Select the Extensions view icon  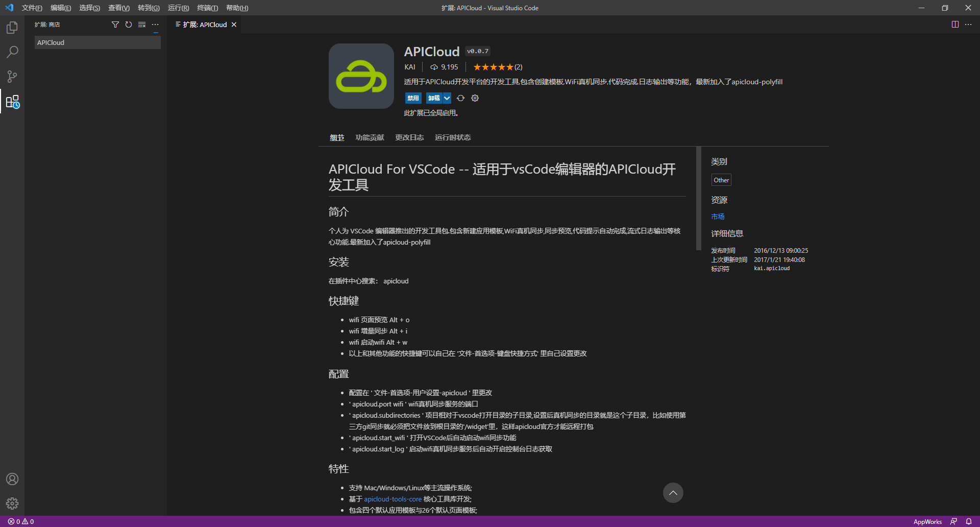coord(12,102)
